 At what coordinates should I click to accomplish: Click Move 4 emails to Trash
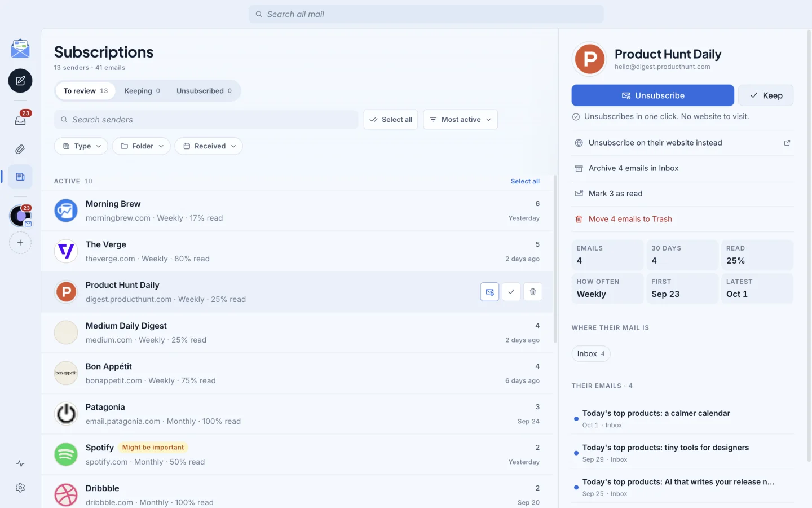(682, 219)
